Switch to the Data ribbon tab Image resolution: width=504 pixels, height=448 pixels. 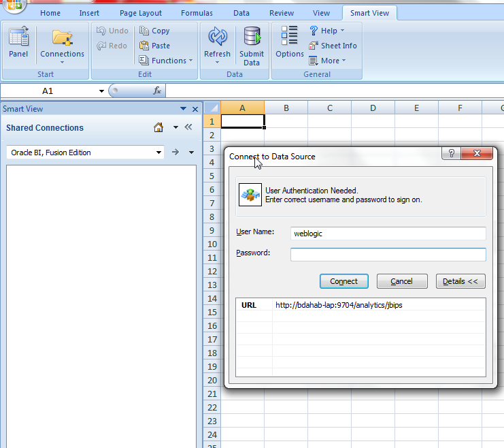click(x=241, y=13)
